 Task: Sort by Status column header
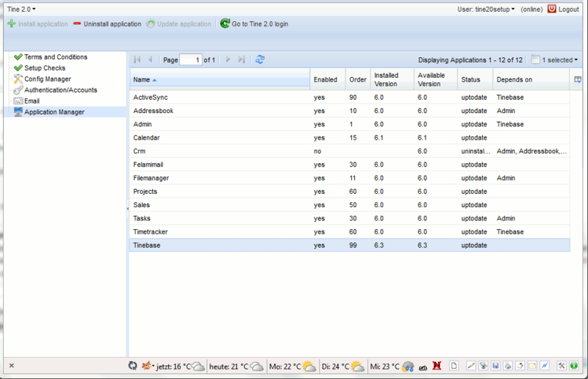[475, 79]
